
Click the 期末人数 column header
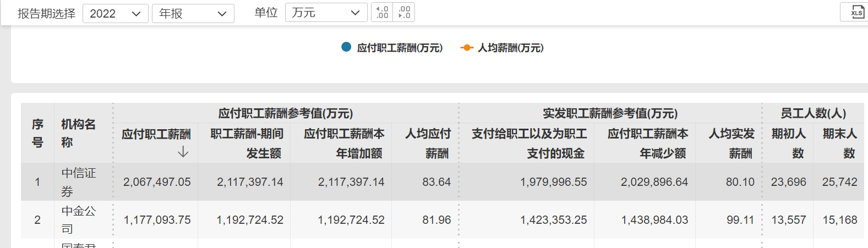[x=840, y=143]
